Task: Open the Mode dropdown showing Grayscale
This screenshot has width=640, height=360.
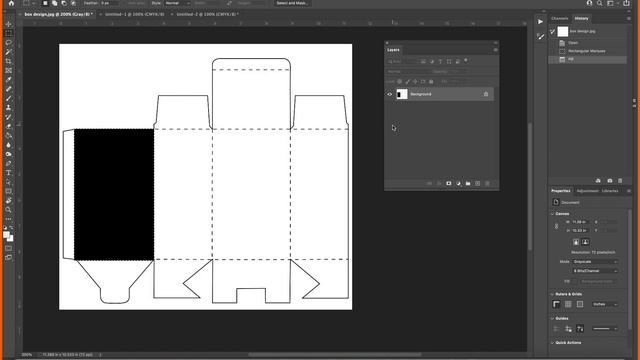Action: pos(595,262)
